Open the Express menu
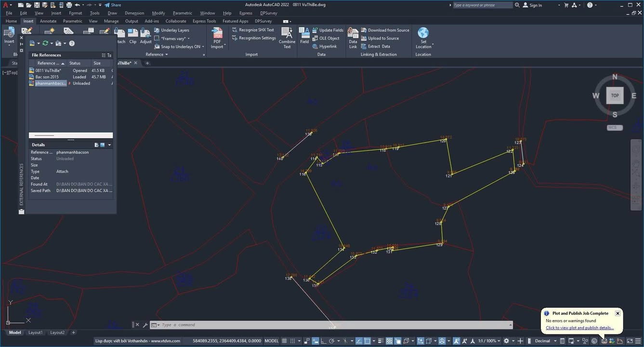This screenshot has height=347, width=644. [x=246, y=13]
